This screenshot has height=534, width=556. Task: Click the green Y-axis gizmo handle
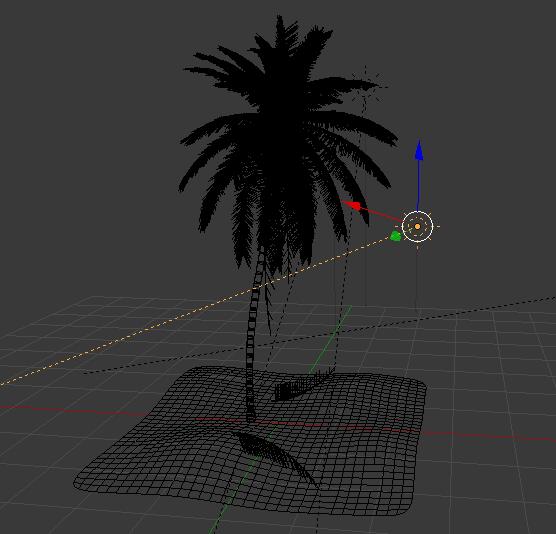(x=395, y=236)
